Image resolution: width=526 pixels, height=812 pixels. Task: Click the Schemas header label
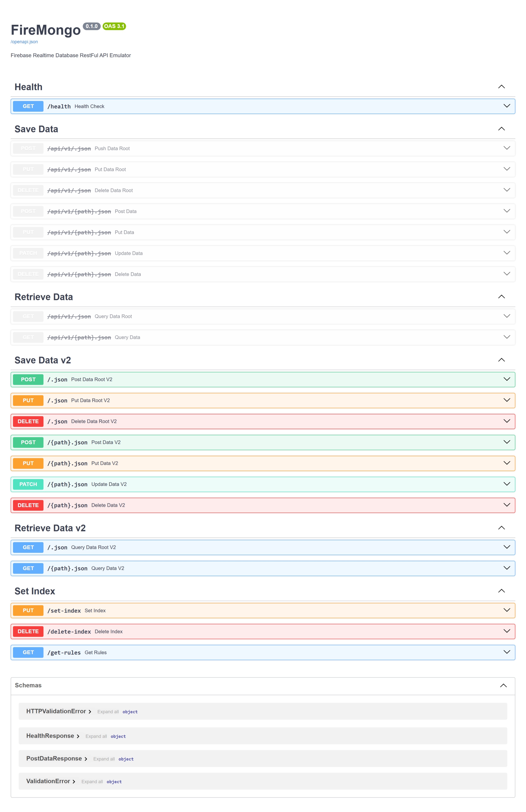(28, 685)
